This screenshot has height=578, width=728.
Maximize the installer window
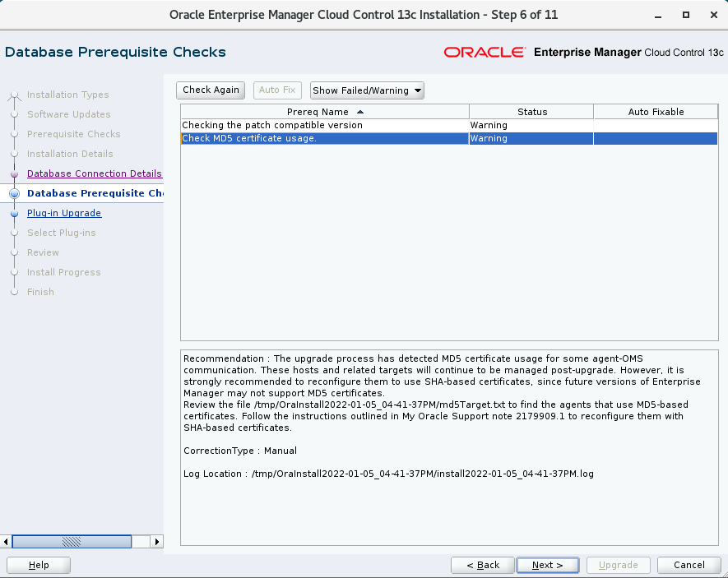pyautogui.click(x=686, y=15)
